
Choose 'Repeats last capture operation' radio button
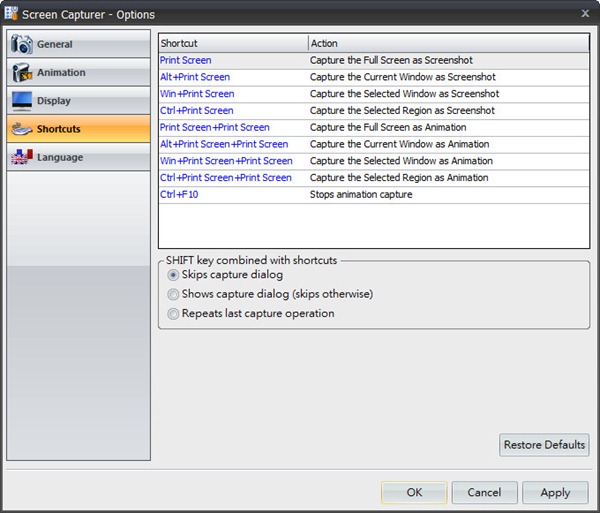(174, 313)
